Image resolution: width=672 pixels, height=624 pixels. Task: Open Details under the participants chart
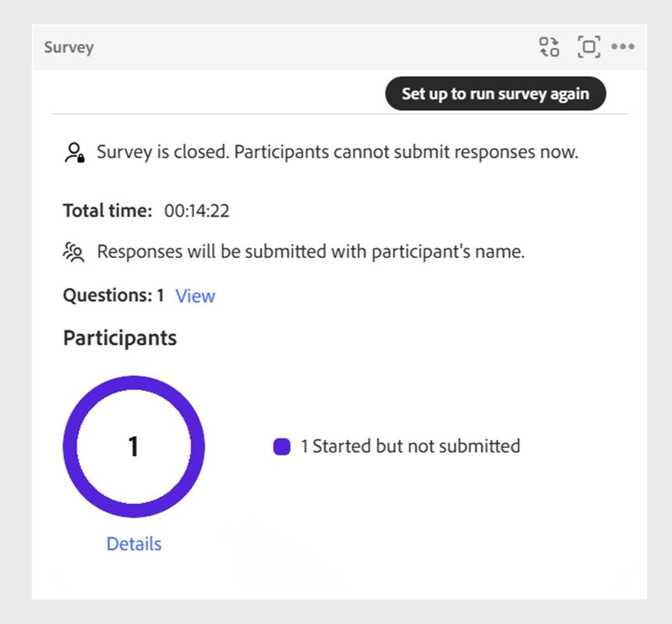tap(133, 544)
